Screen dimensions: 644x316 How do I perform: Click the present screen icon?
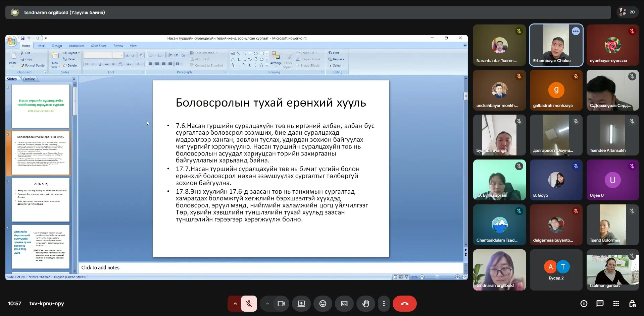pyautogui.click(x=301, y=304)
